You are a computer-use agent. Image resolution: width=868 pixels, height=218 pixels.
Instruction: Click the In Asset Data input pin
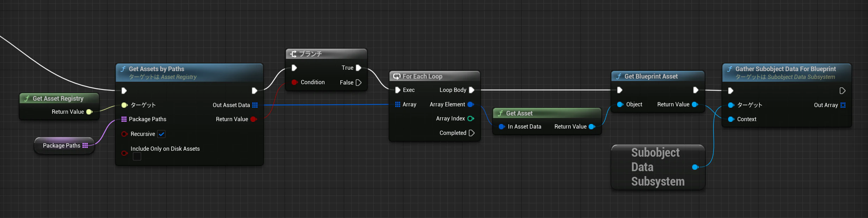pyautogui.click(x=502, y=126)
